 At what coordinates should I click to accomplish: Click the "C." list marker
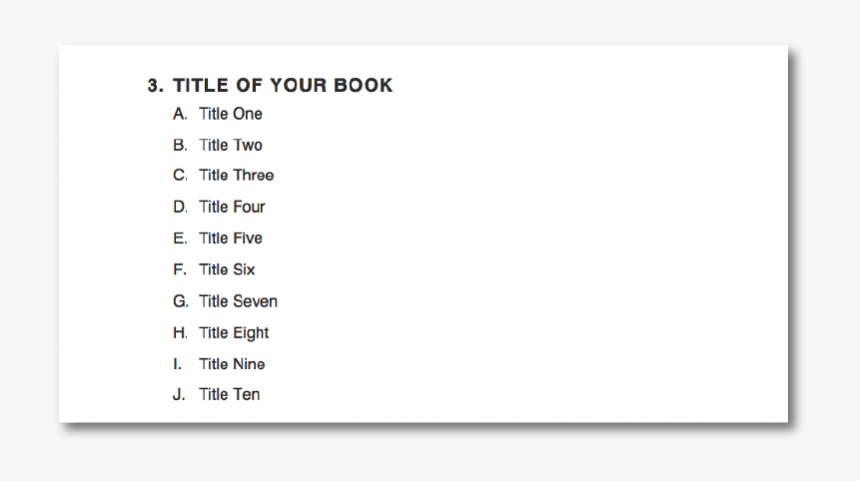[x=180, y=175]
